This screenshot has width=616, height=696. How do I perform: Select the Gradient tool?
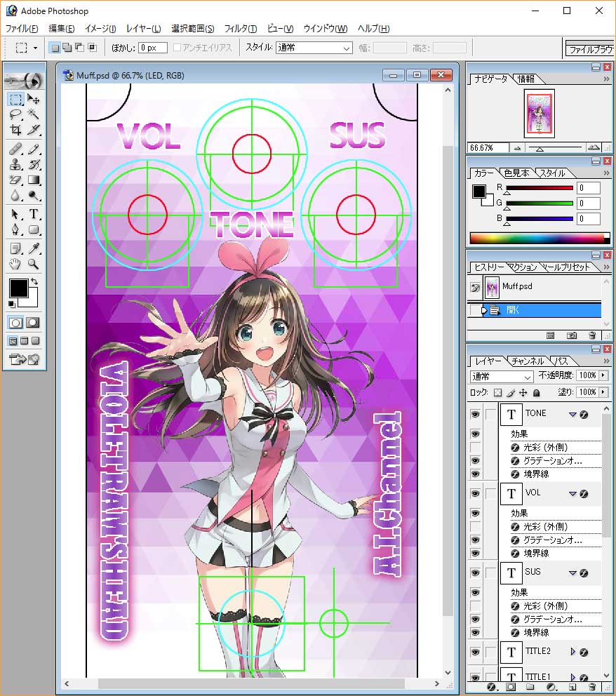(33, 180)
